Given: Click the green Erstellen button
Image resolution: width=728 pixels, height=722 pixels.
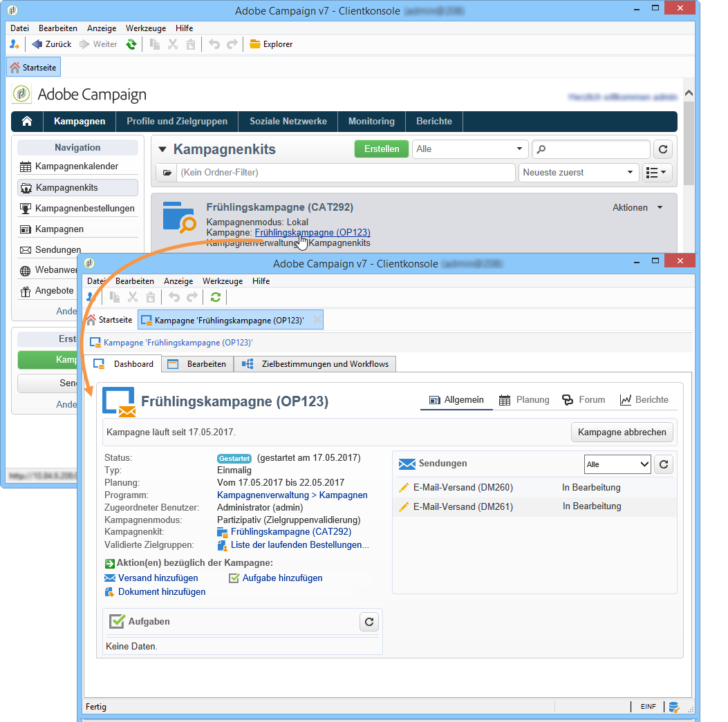Looking at the screenshot, I should tap(382, 149).
